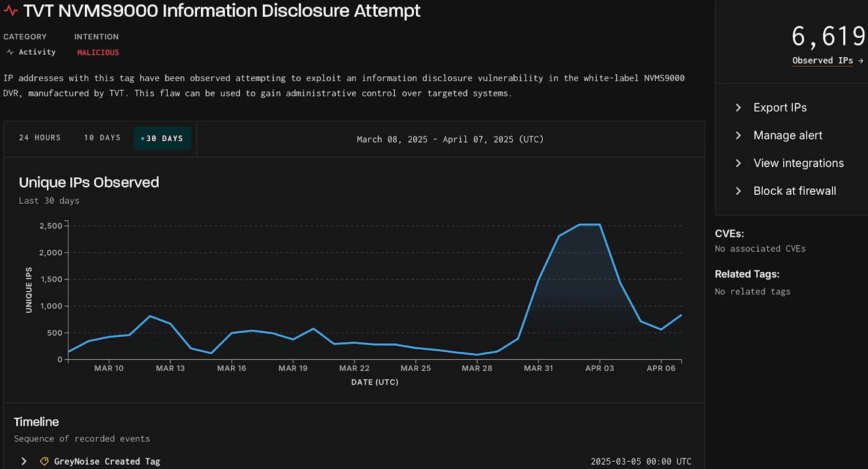Click the date range March 08 - April 07 text

[450, 139]
